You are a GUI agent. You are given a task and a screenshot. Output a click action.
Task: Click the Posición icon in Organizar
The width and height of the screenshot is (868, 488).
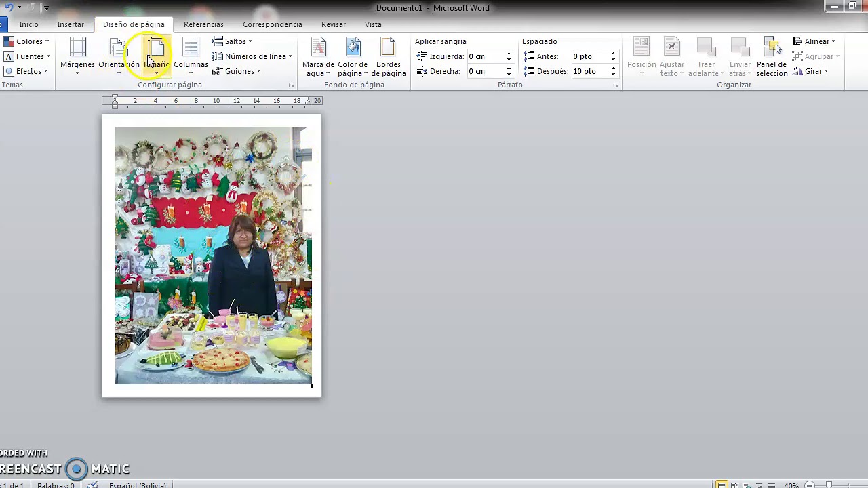(x=642, y=47)
